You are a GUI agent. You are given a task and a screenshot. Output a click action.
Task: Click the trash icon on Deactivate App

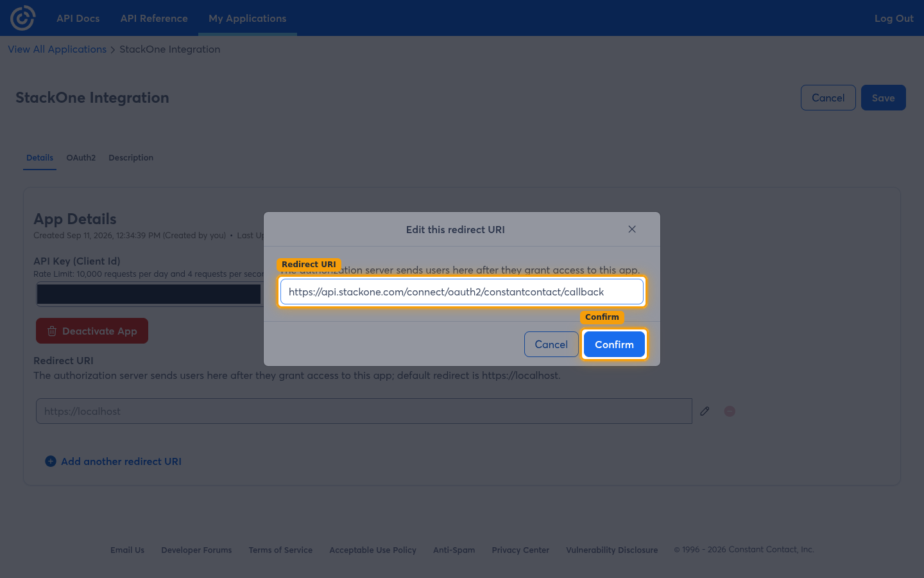52,331
